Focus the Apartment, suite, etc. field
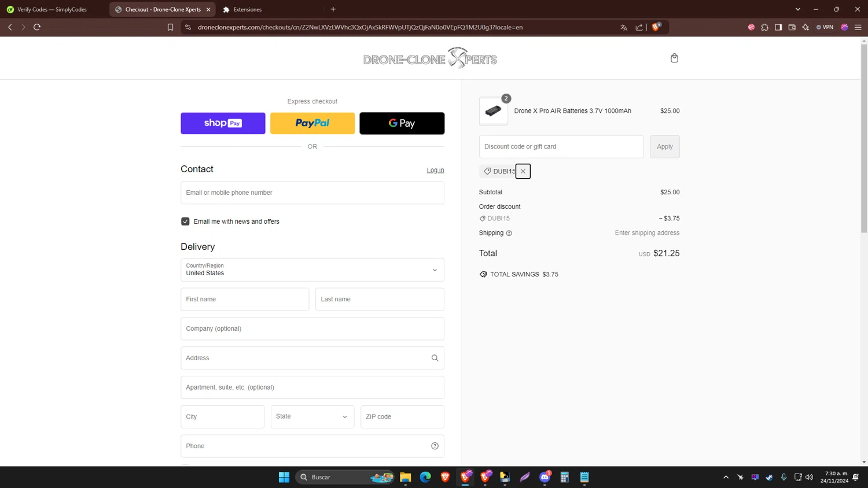This screenshot has height=488, width=868. click(312, 387)
